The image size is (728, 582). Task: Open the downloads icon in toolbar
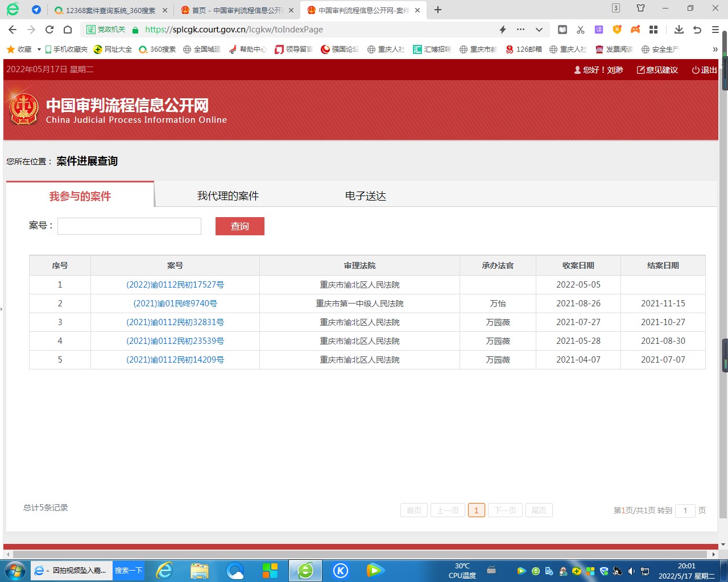click(x=679, y=30)
